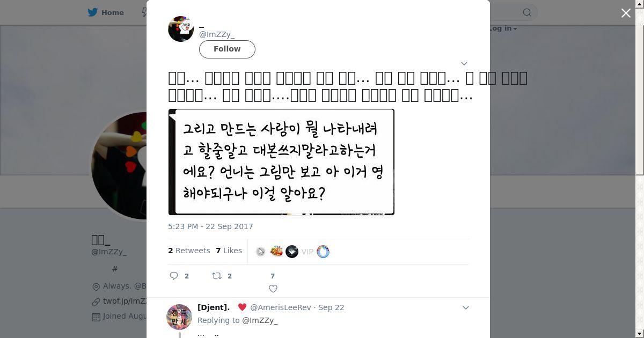View the 2 Retweets list
644x338 pixels.
(189, 251)
